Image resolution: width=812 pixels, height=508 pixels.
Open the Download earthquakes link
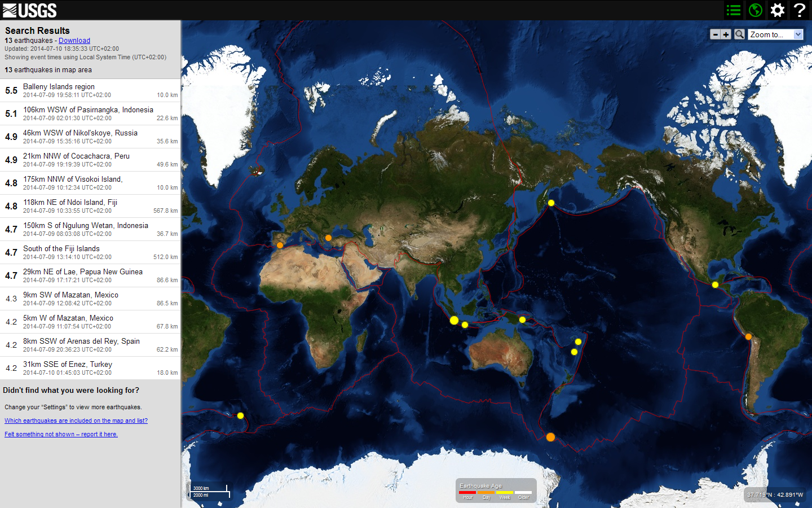tap(74, 40)
